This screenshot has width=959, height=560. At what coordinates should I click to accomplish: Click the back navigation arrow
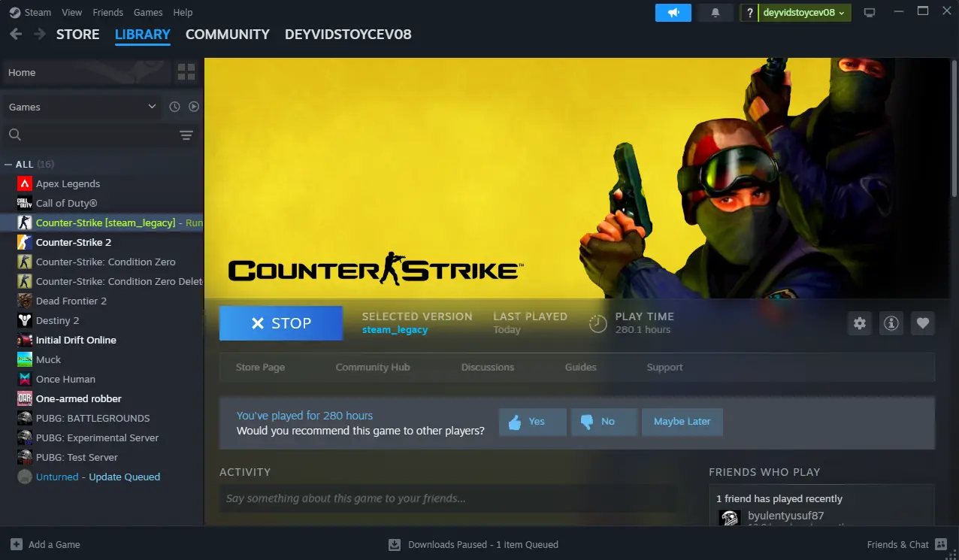coord(16,34)
